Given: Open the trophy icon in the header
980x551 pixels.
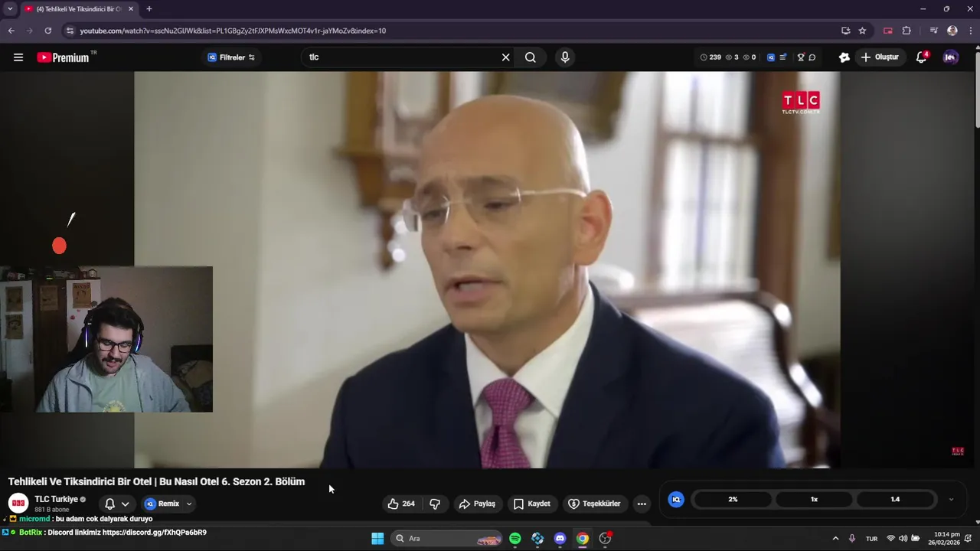Looking at the screenshot, I should pos(801,57).
